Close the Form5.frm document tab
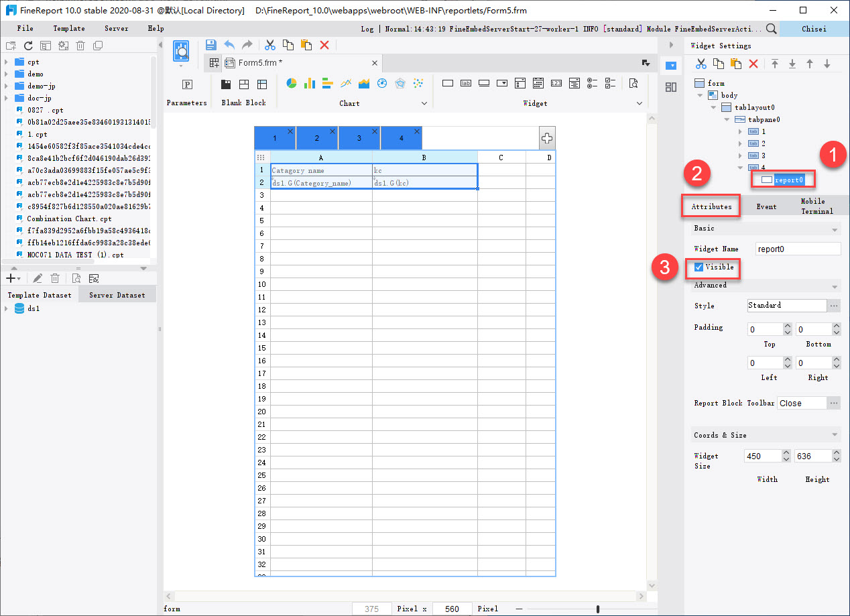The image size is (850, 616). coord(375,63)
